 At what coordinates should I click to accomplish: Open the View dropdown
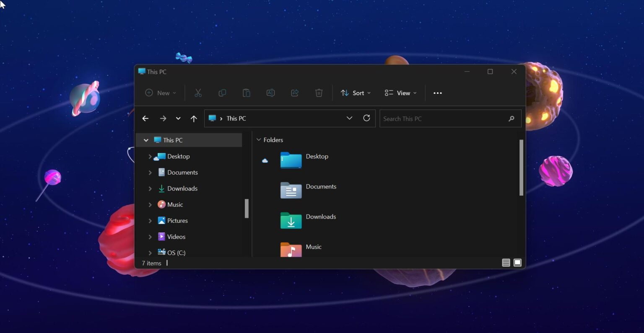click(x=400, y=93)
